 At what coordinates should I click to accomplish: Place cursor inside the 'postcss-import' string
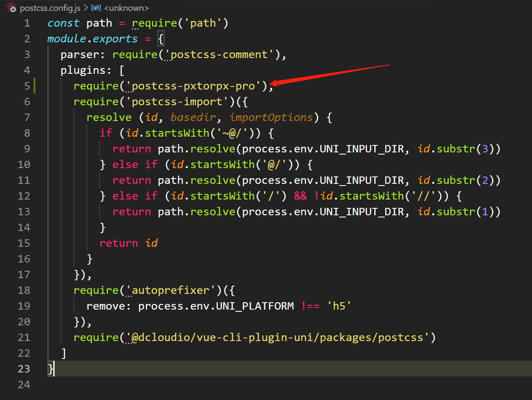pyautogui.click(x=173, y=101)
